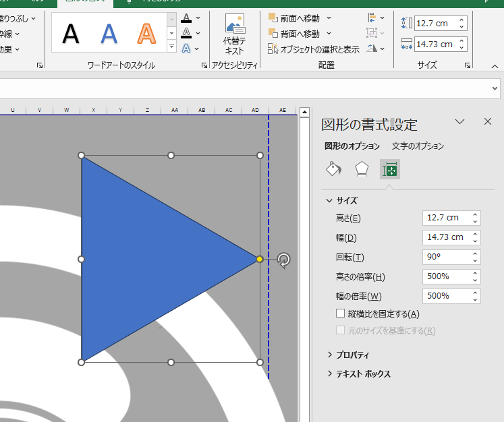Open the task pane options chevron

tap(459, 121)
